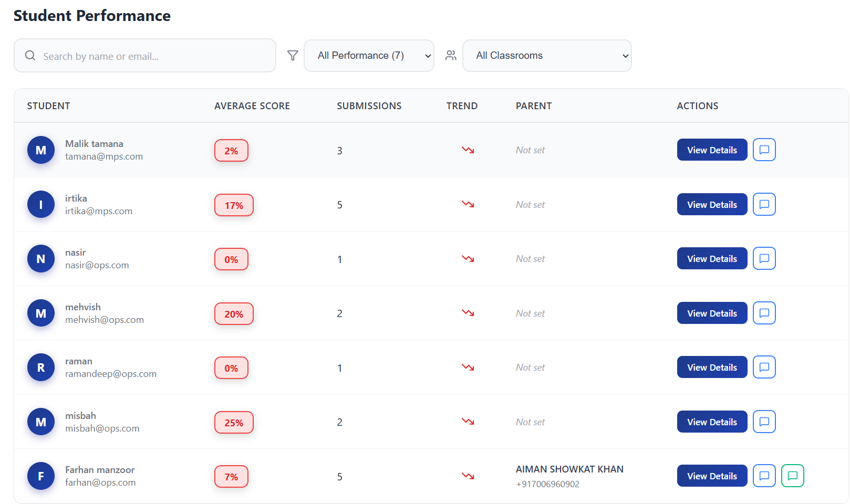Click the TREND column header
850x504 pixels.
[x=462, y=106]
